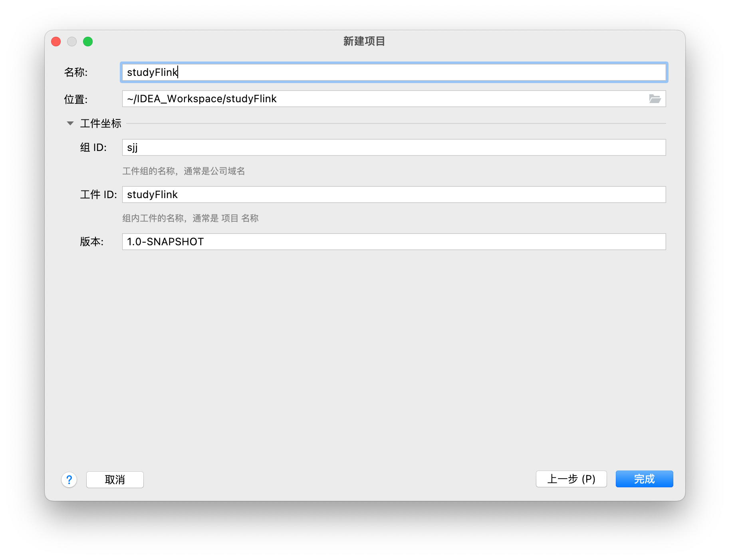Click the 新建项目 window title
Screen dimensions: 730x560
click(364, 41)
